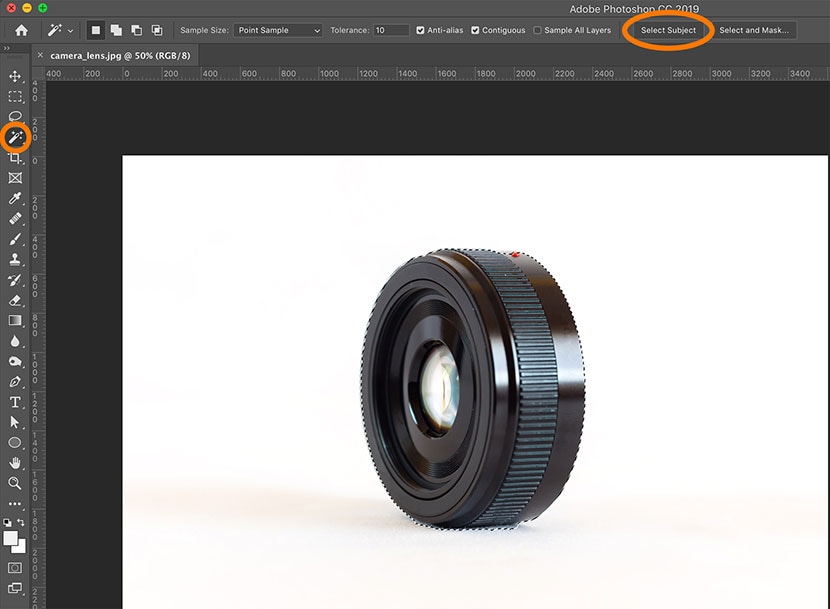The image size is (830, 609).
Task: Expand the toolbar with double-arrow chevron
Action: tap(7, 47)
